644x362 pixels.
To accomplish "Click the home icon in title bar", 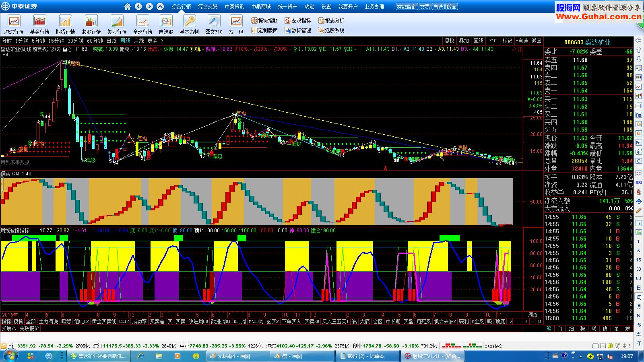I will tap(128, 6).
